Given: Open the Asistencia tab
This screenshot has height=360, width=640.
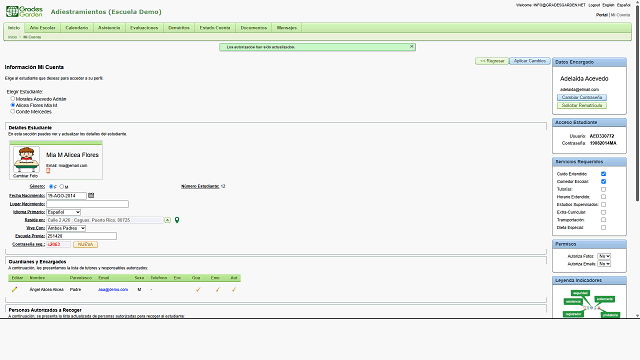Looking at the screenshot, I should [109, 28].
